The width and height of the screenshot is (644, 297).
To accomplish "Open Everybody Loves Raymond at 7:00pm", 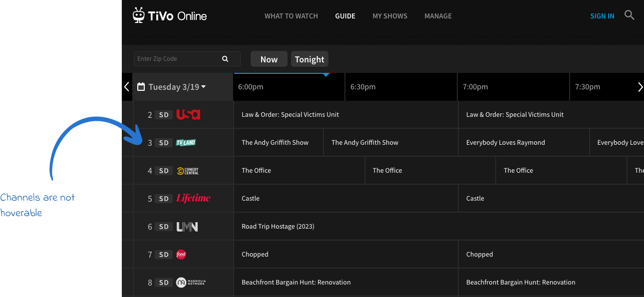I will 524,143.
